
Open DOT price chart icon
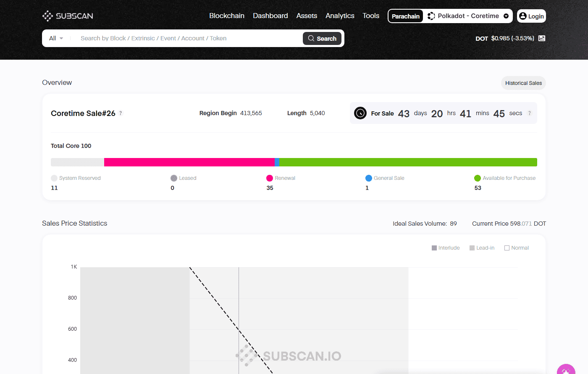pyautogui.click(x=542, y=38)
